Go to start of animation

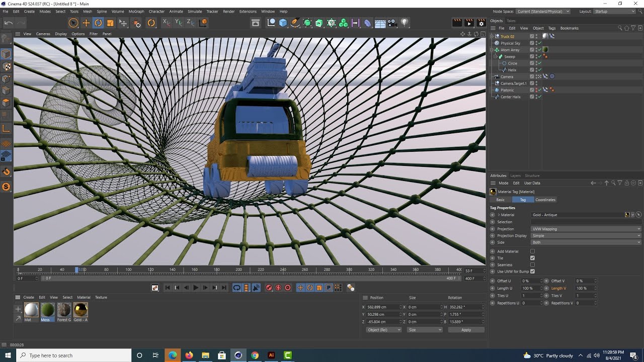(167, 288)
